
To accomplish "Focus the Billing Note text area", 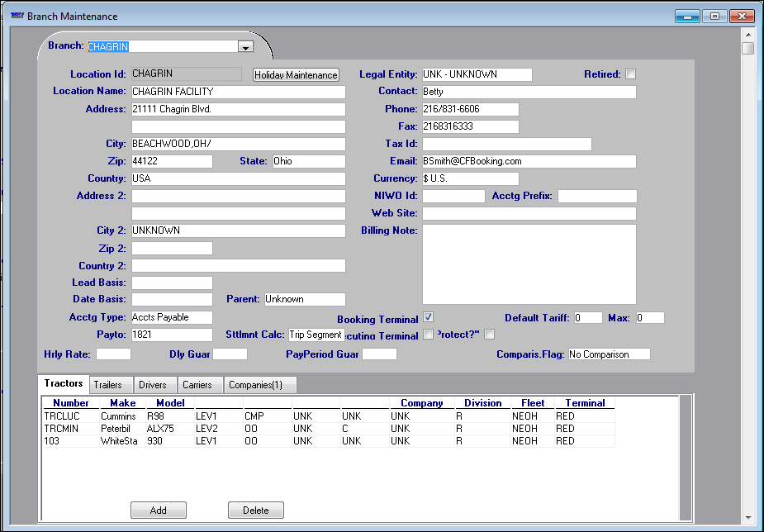I will [x=529, y=264].
